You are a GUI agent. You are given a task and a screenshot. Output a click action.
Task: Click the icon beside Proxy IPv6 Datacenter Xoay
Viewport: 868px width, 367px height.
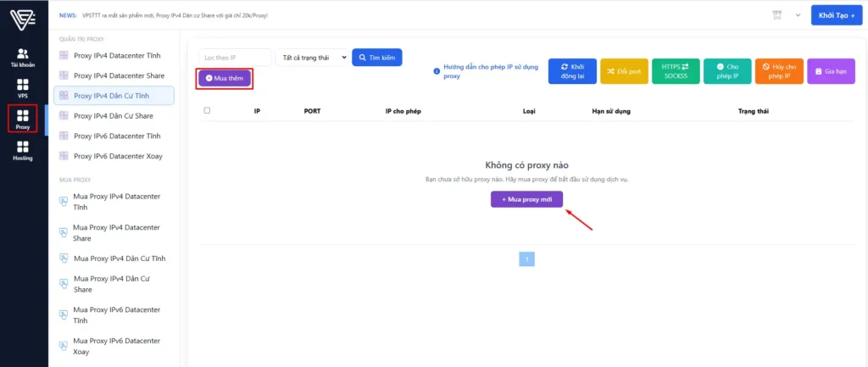tap(64, 156)
